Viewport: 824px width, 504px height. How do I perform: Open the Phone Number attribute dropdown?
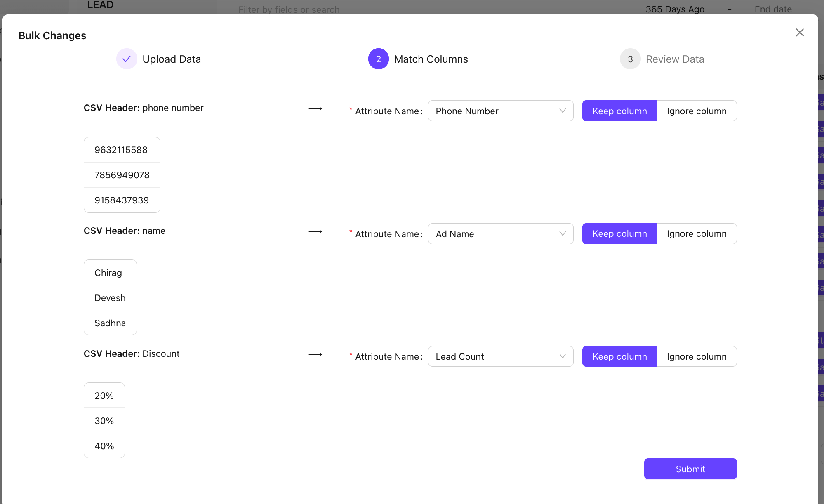coord(500,111)
